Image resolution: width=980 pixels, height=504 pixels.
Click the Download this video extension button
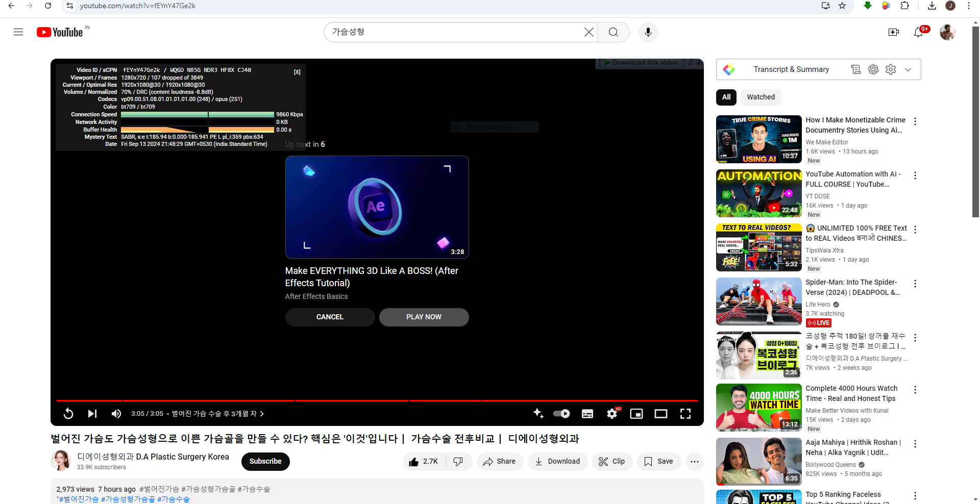coord(641,63)
